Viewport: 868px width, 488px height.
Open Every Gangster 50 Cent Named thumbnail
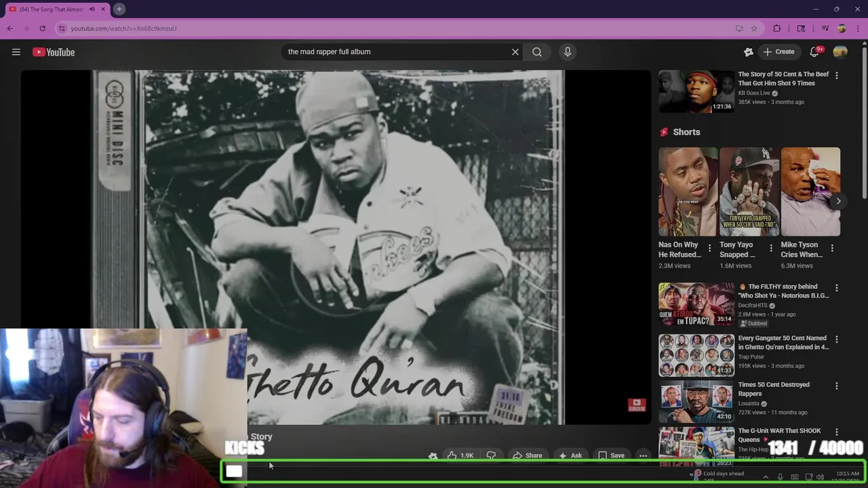[x=696, y=355]
